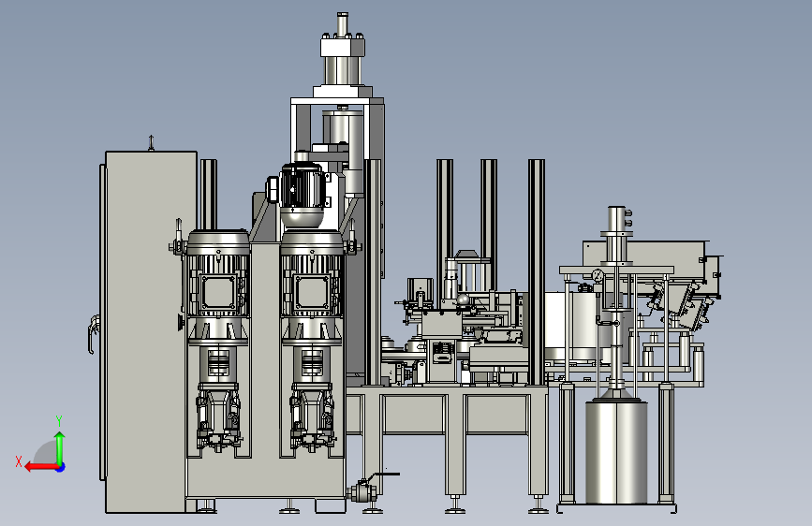Click the "Y" label on the orientation triad
This screenshot has width=812, height=526.
point(59,421)
